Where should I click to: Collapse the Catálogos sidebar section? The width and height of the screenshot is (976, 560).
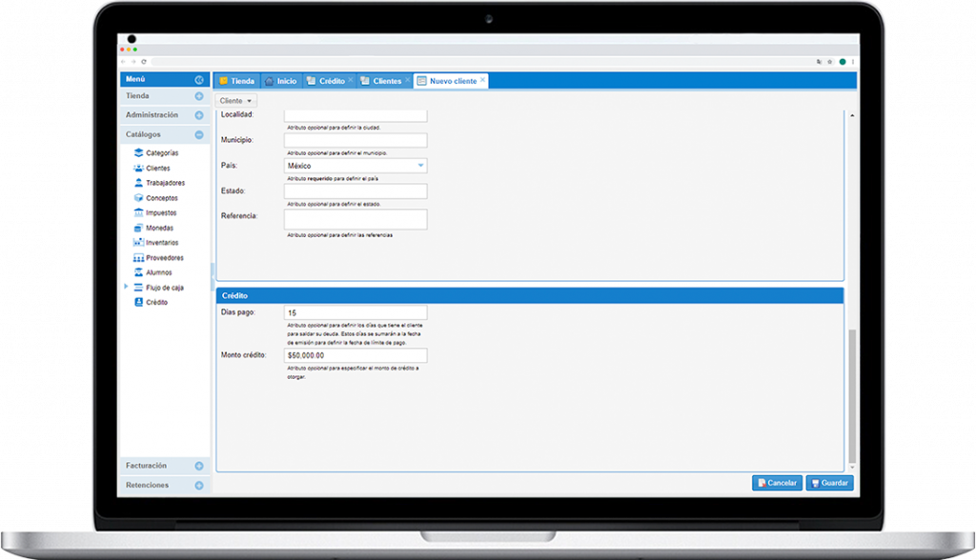[x=199, y=135]
